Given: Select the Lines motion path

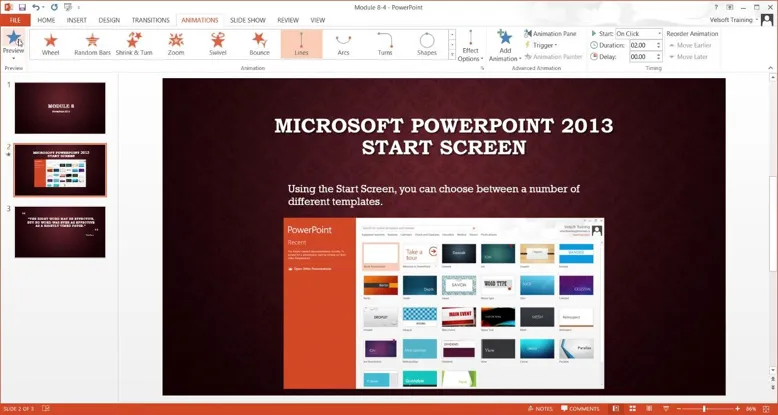Looking at the screenshot, I should pos(301,44).
